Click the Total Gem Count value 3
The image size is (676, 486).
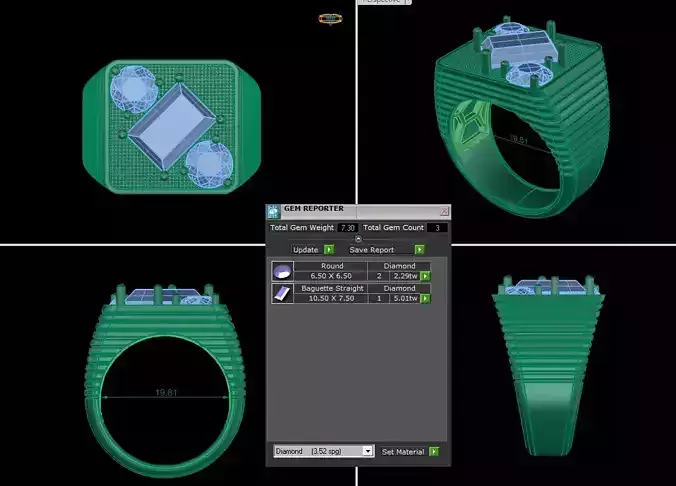tap(437, 228)
